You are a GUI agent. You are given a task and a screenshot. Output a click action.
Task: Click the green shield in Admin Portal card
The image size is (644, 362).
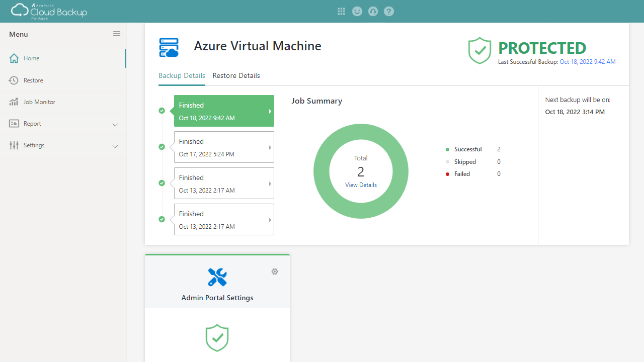[x=217, y=338]
